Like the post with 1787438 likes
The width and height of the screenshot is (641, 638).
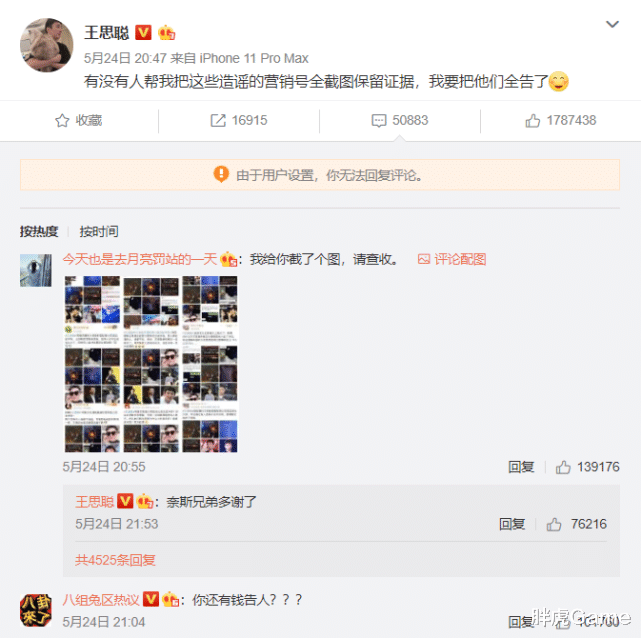pyautogui.click(x=532, y=121)
